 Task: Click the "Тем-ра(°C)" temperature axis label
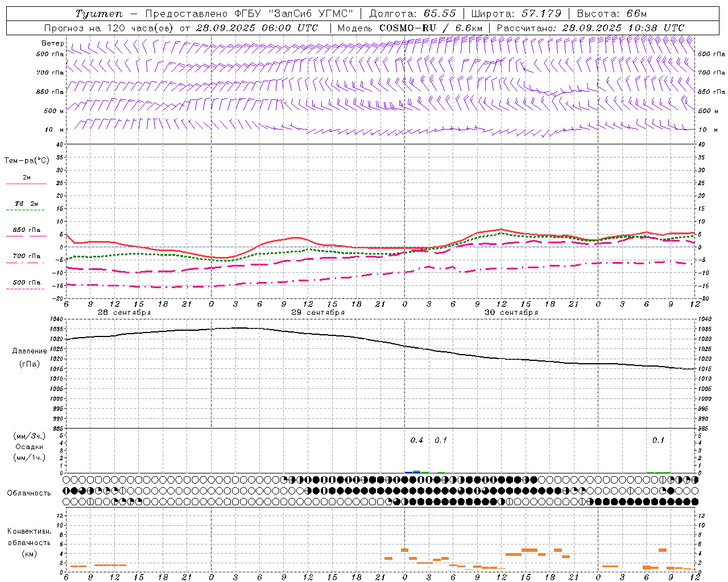click(27, 161)
